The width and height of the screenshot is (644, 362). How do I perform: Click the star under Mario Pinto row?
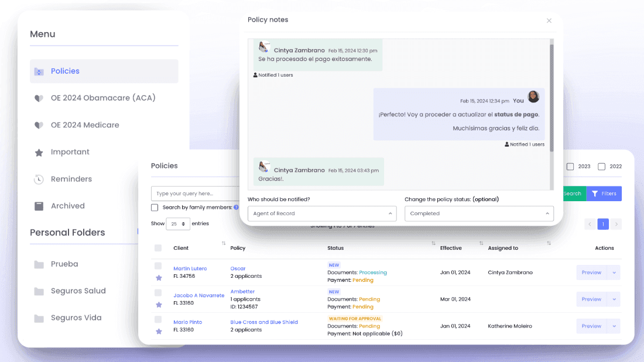(159, 332)
